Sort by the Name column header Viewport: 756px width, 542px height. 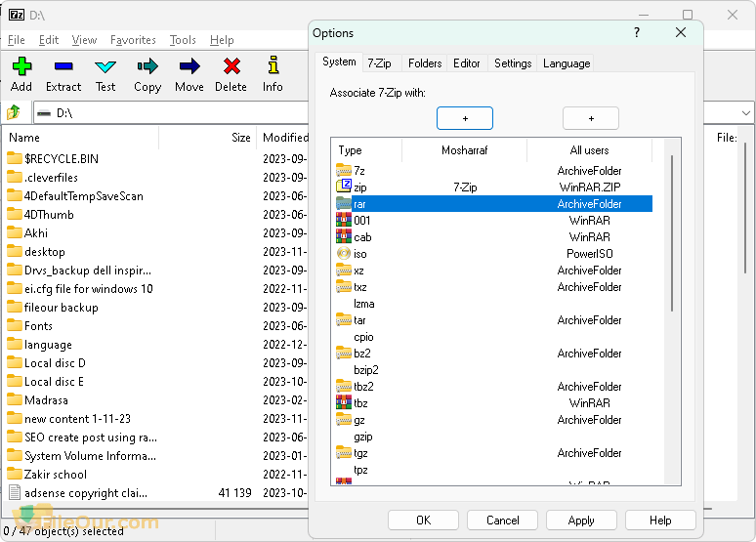point(81,138)
